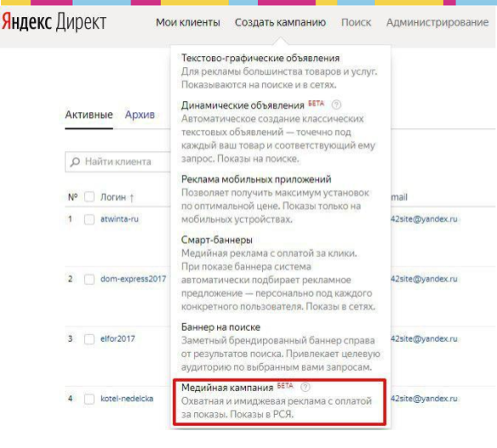Click the sort arrow next to Логин
Screen dimensions: 497x448
(131, 198)
